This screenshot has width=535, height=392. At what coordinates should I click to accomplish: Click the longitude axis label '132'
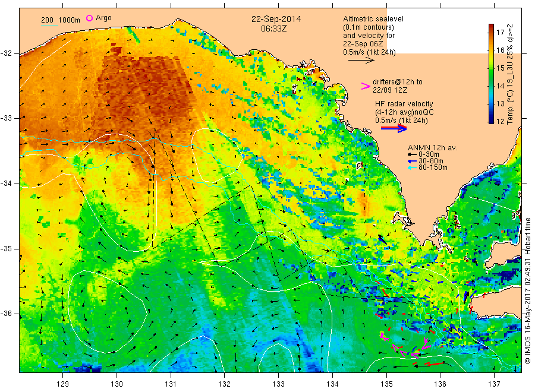[x=225, y=384]
